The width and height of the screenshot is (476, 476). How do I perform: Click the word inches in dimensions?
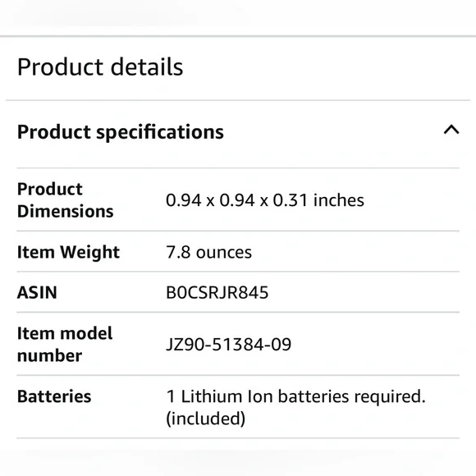point(339,200)
